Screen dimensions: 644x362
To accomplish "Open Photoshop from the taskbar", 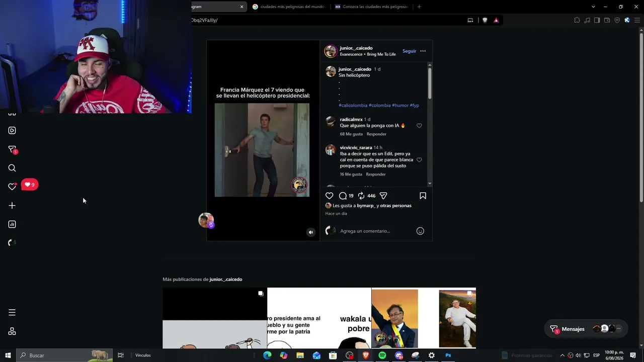I will [448, 355].
